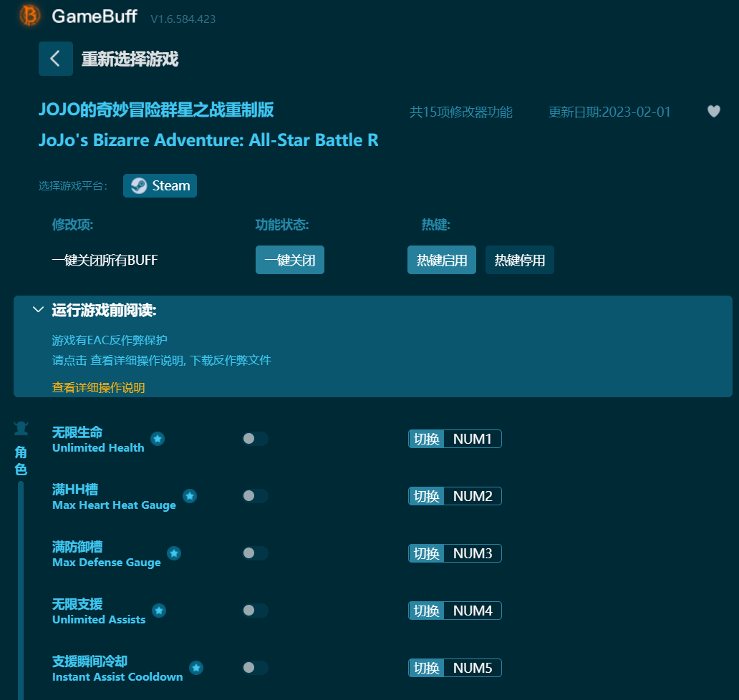The width and height of the screenshot is (739, 700).
Task: Click the 一键关闭 button
Action: pyautogui.click(x=290, y=260)
